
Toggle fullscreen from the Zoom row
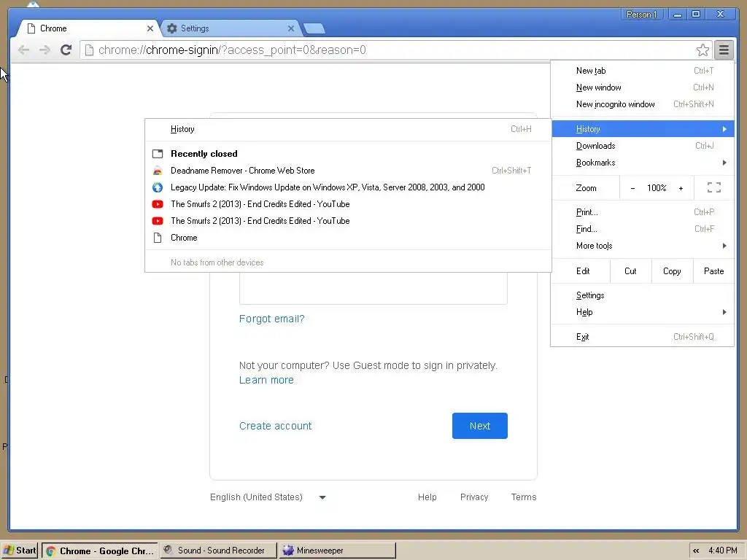tap(713, 187)
